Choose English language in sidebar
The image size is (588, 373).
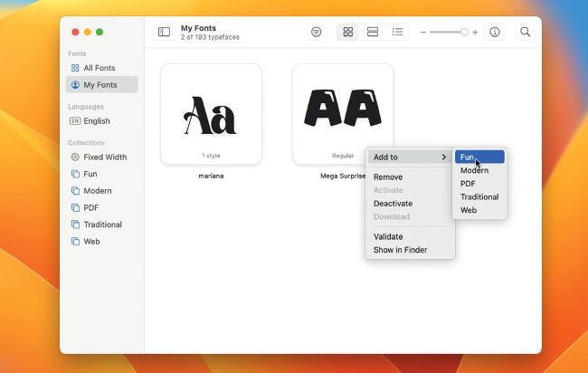tap(101, 120)
